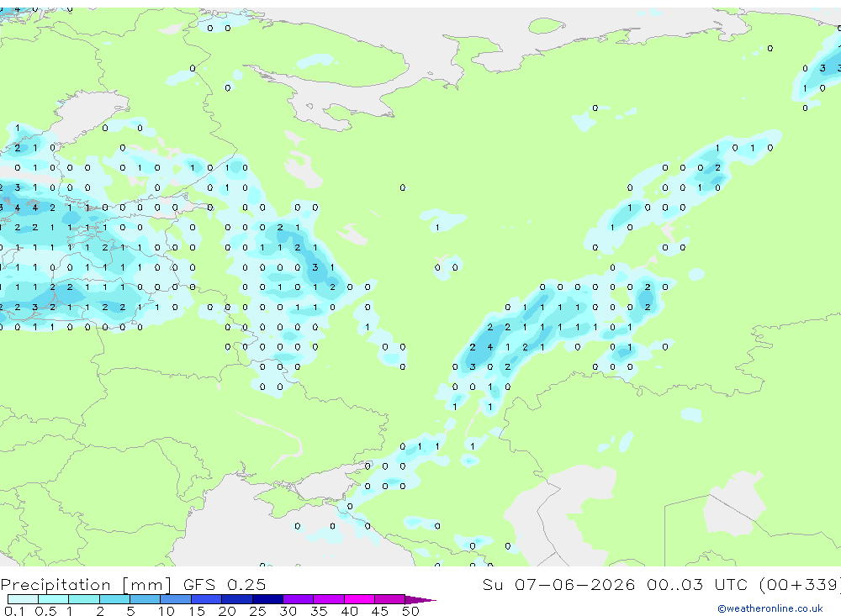
Task: Open the weatheronline.co.uk copyright link
Action: tap(770, 608)
